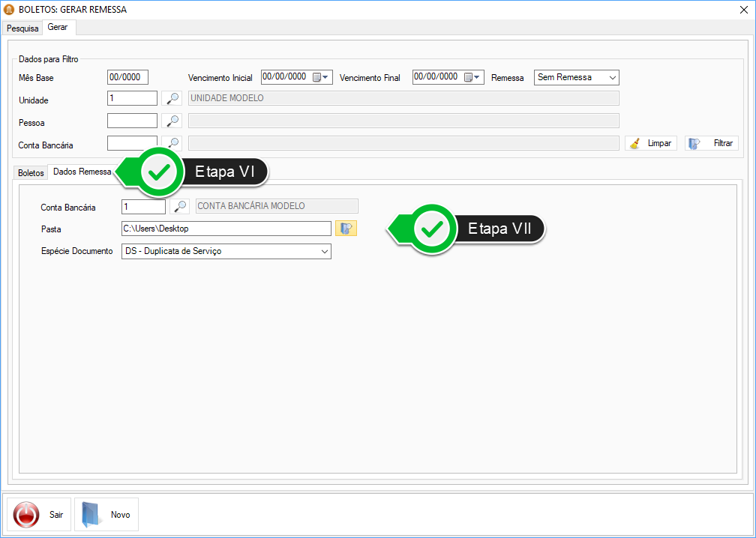The image size is (756, 538).
Task: Focus the filter Conta Bancária code field
Action: coord(132,143)
